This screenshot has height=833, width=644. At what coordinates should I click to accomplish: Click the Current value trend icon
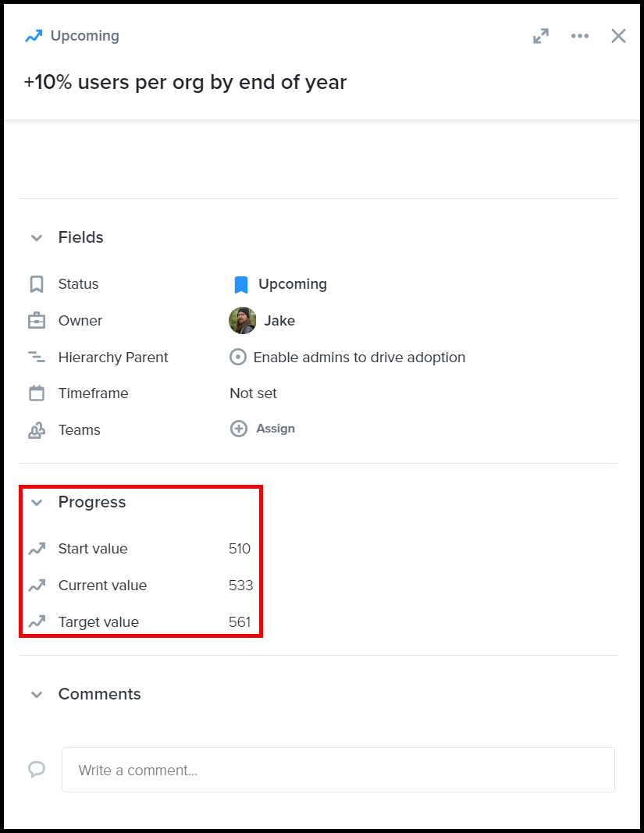click(37, 586)
